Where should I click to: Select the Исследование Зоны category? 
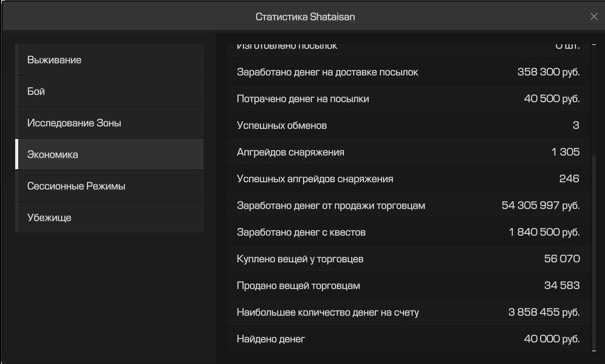109,123
